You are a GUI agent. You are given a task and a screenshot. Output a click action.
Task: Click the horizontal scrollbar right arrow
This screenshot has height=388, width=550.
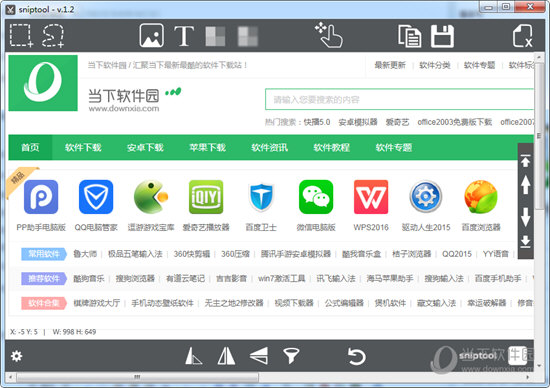pos(528,377)
